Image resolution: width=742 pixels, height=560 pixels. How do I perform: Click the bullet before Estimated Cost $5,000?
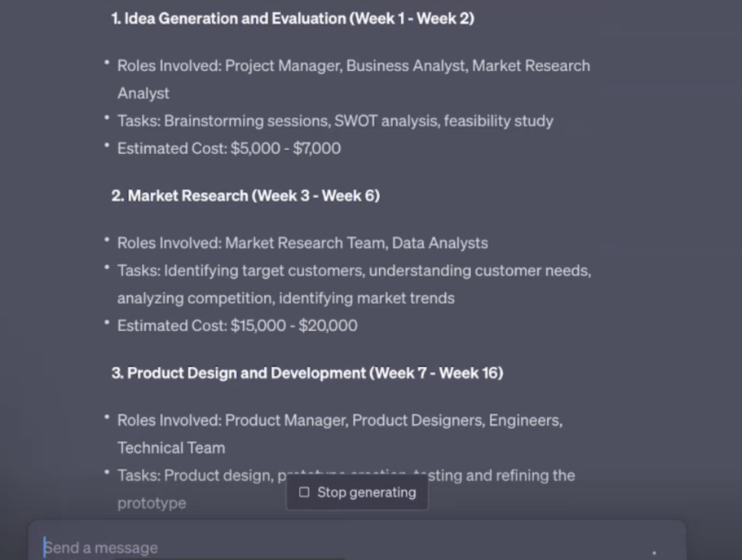[107, 145]
